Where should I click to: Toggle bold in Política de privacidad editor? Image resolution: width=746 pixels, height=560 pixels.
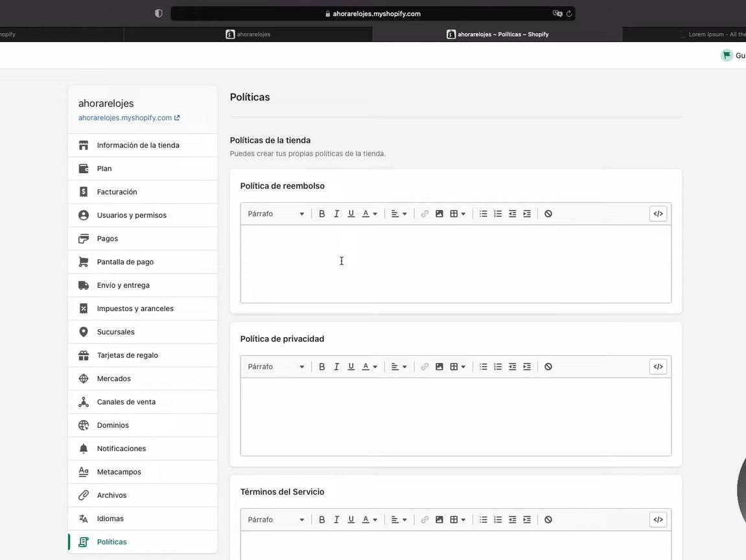[321, 366]
